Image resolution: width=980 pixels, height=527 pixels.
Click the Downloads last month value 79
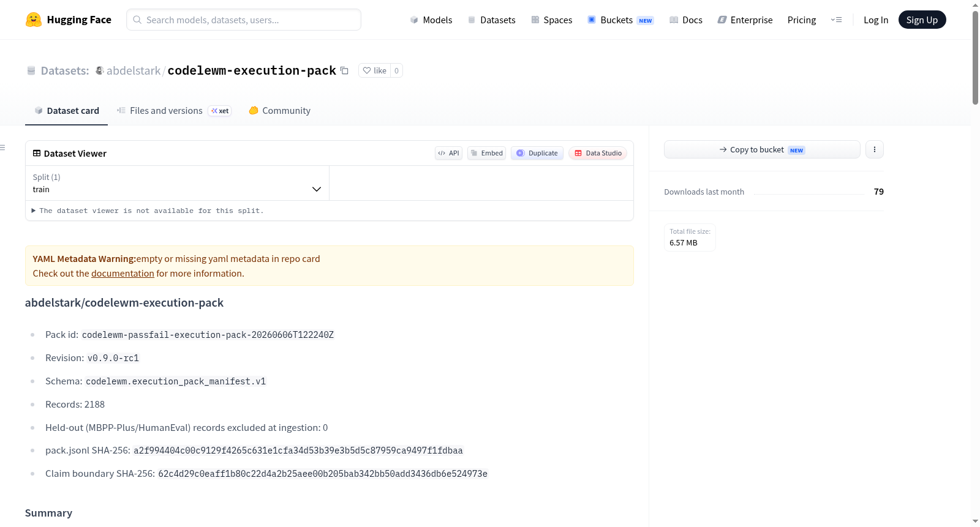pyautogui.click(x=878, y=192)
